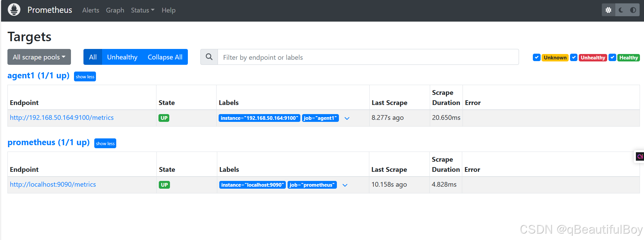Expand labels chevron for prometheus target
Screen dimensions: 644x240
[x=345, y=185]
